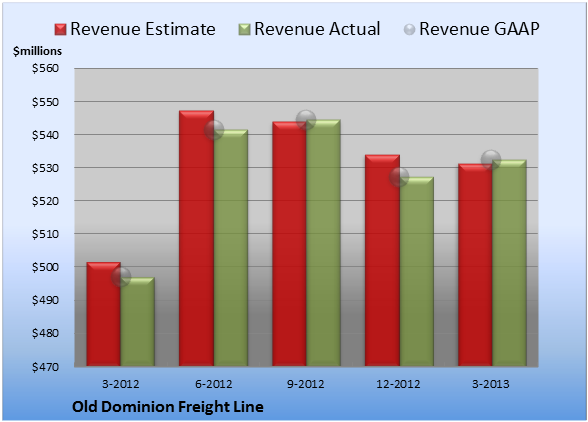
Task: Select the red estimate bar for 6-2012
Action: point(196,238)
